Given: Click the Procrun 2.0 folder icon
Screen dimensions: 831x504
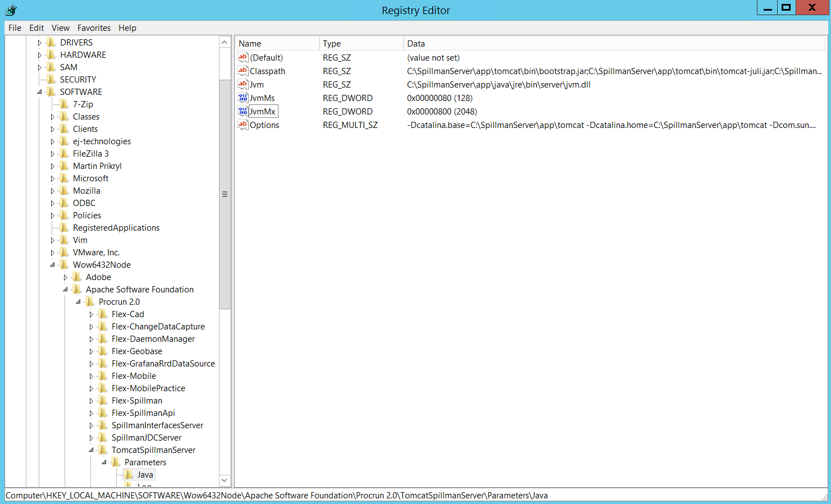Looking at the screenshot, I should [90, 302].
